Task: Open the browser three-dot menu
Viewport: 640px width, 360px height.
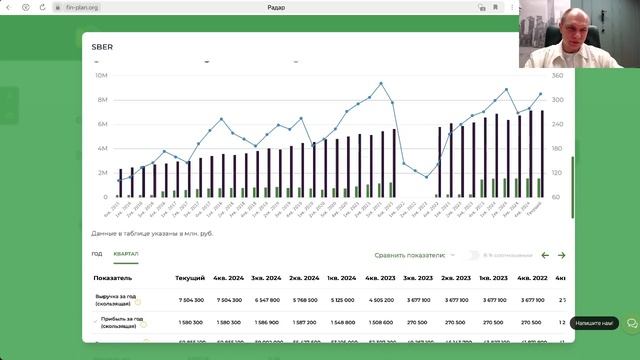Action: [x=512, y=7]
